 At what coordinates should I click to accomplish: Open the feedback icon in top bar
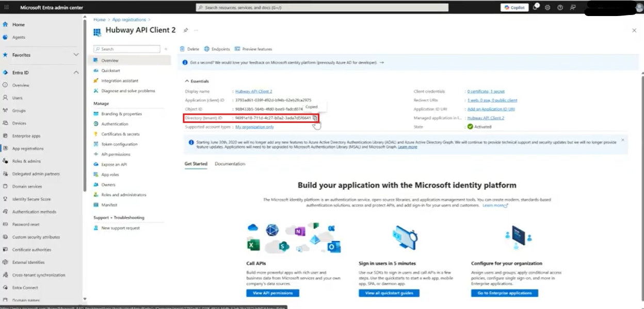(x=573, y=8)
